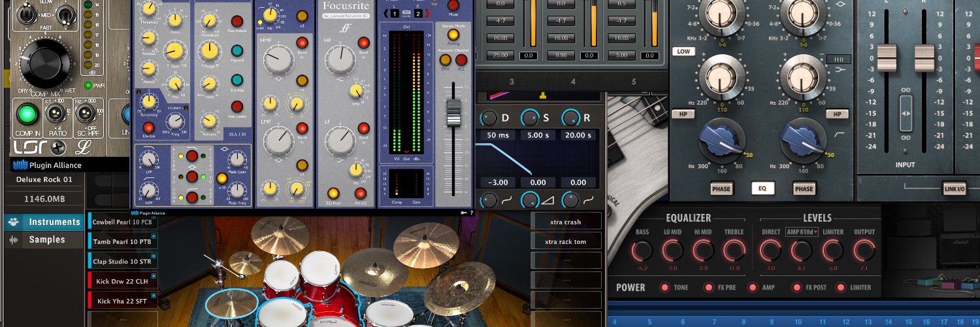Click the envelope S sustain knob
This screenshot has height=327, width=980.
(x=530, y=118)
